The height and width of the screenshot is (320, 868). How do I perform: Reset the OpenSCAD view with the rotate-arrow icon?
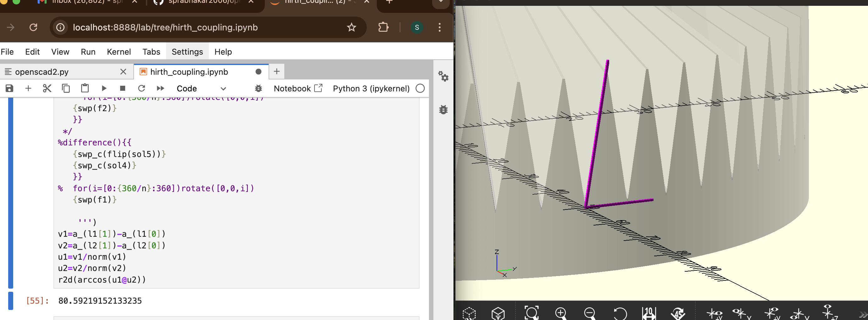pos(620,313)
